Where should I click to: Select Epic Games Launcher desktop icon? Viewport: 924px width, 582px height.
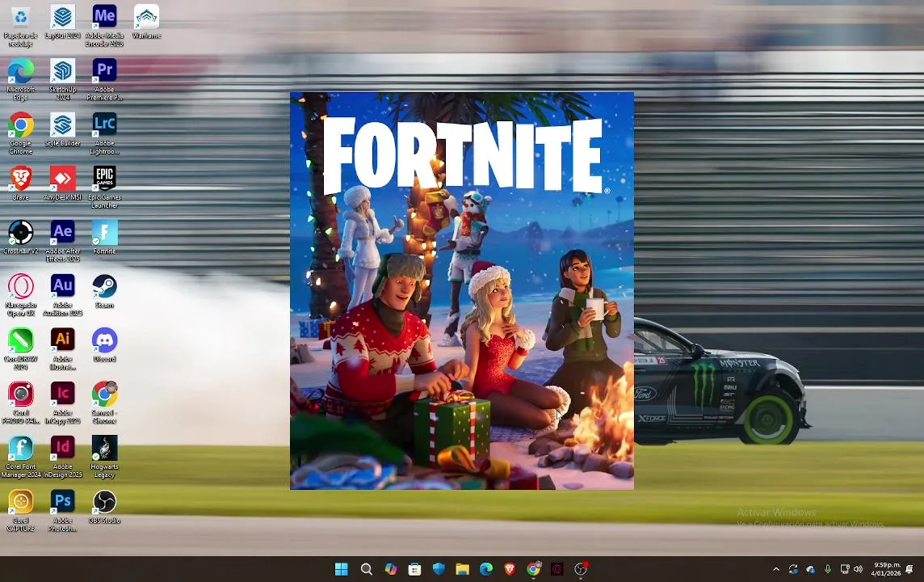104,187
